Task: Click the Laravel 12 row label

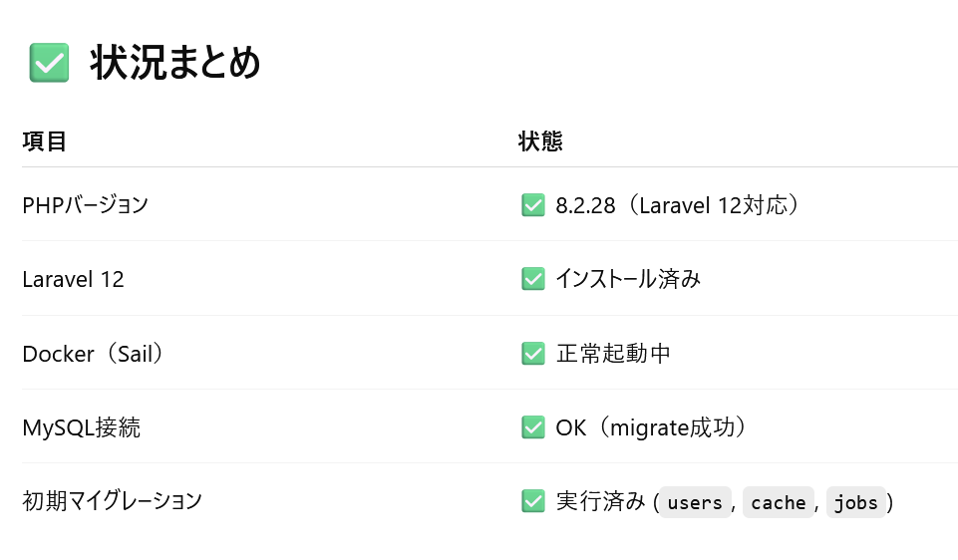Action: pyautogui.click(x=73, y=280)
